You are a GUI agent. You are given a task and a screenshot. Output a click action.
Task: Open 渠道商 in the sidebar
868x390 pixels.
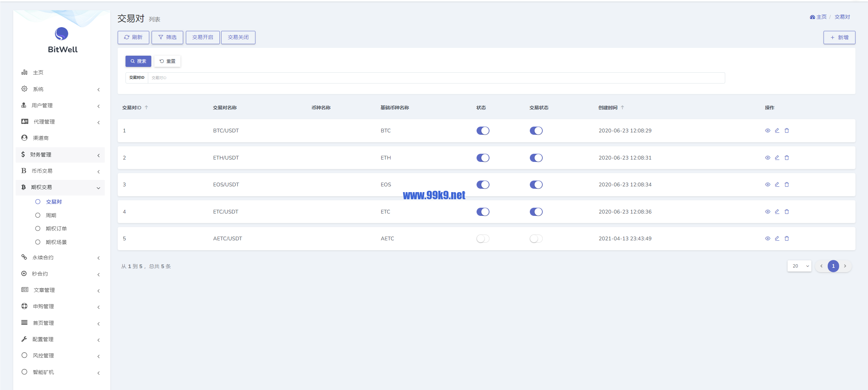(x=60, y=138)
